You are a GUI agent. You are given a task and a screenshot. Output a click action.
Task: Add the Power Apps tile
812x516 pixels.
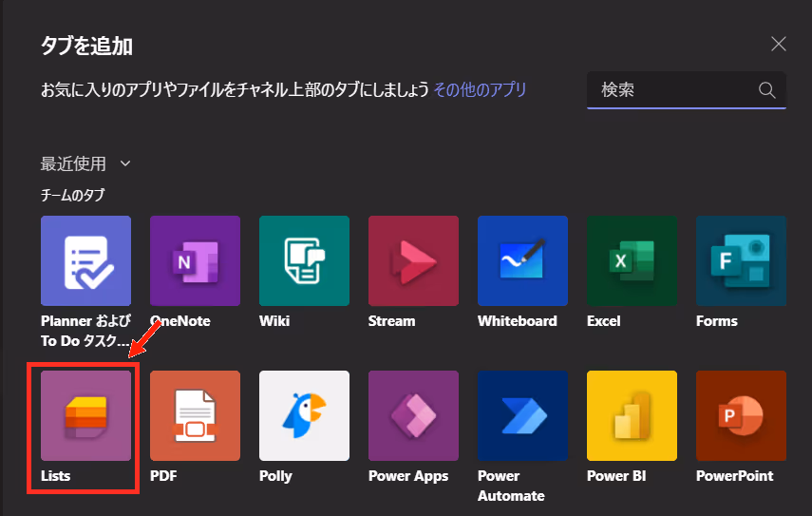413,415
